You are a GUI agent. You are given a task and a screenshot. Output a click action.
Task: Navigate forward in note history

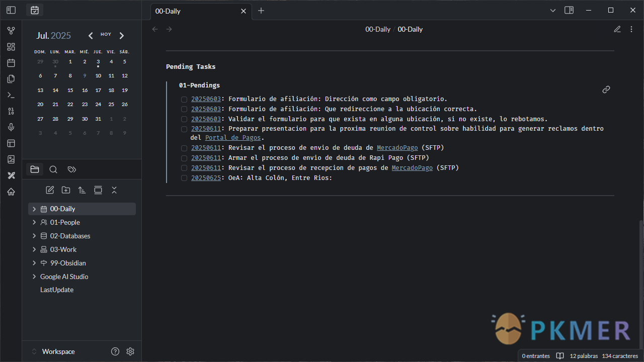coord(169,29)
